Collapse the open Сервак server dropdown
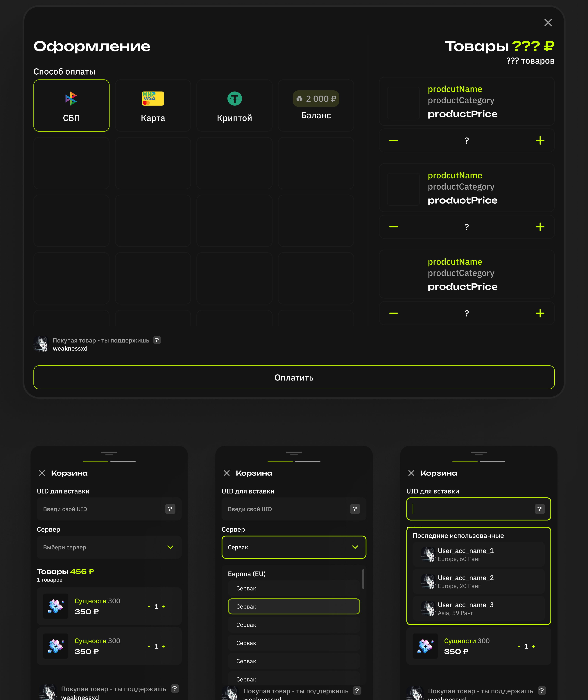Screen dimensions: 588x700 pyautogui.click(x=355, y=547)
